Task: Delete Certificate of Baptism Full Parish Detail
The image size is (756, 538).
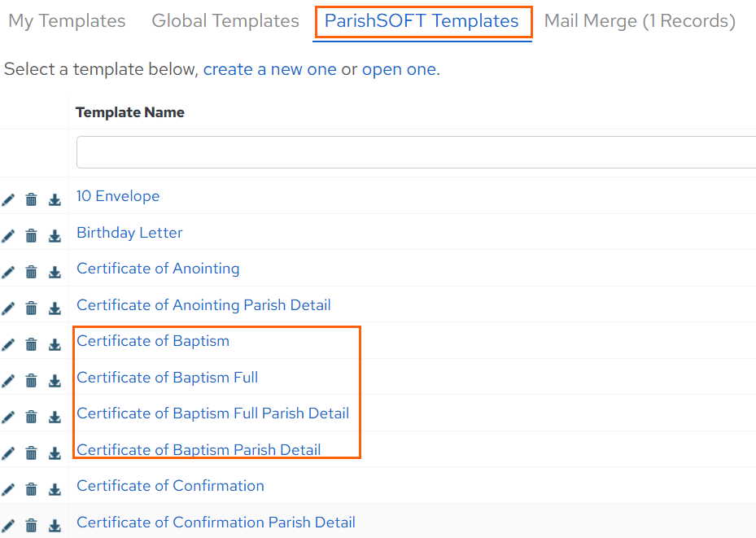Action: pyautogui.click(x=32, y=417)
